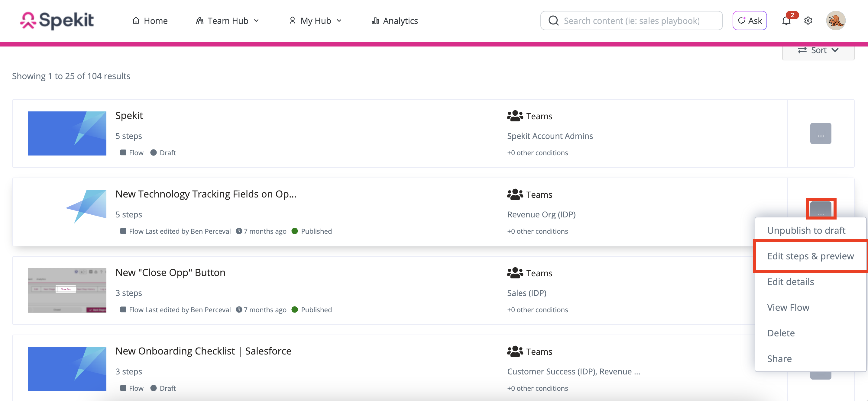Go to Home in the navigation
Screen dimensions: 868x401
(150, 21)
